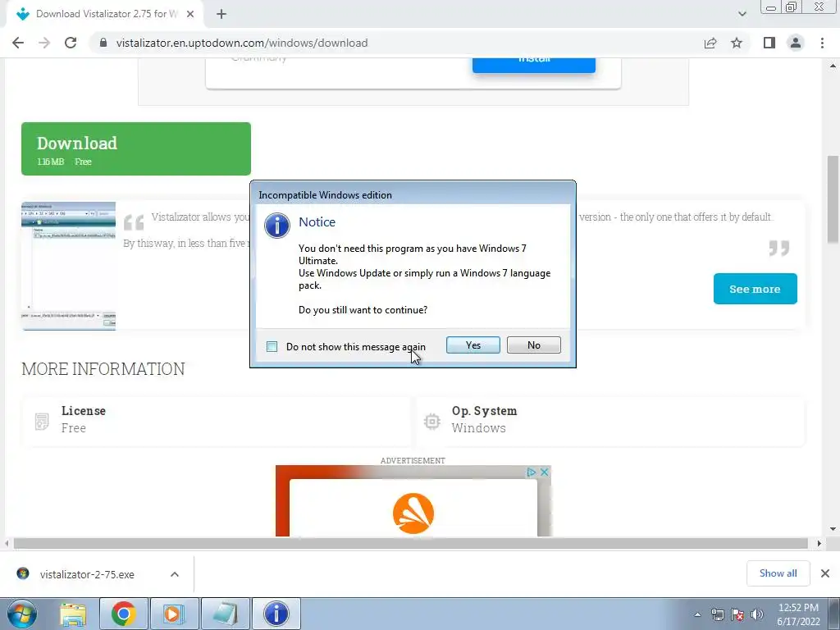Viewport: 840px width, 630px height.
Task: Click the blue info icon in dialog
Action: [x=277, y=226]
